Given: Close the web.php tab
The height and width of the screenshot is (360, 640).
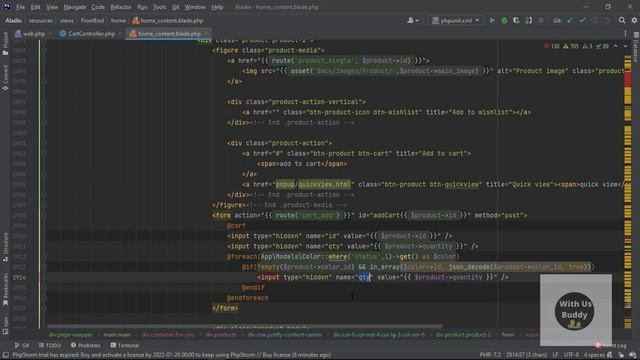Looking at the screenshot, I should [50, 34].
